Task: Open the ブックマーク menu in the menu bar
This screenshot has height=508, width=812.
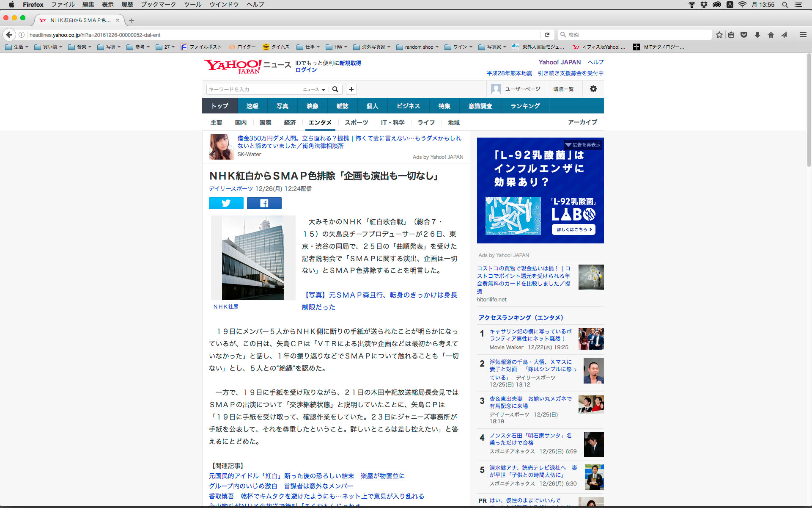Action: [x=158, y=5]
